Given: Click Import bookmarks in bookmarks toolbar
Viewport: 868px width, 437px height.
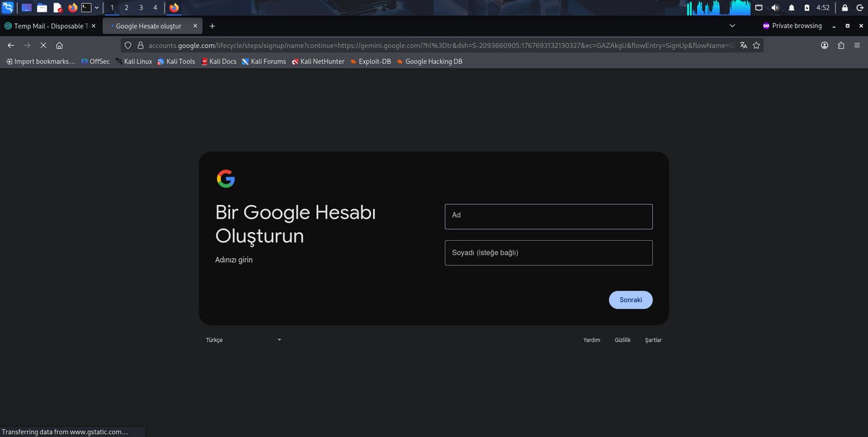Looking at the screenshot, I should (x=40, y=62).
